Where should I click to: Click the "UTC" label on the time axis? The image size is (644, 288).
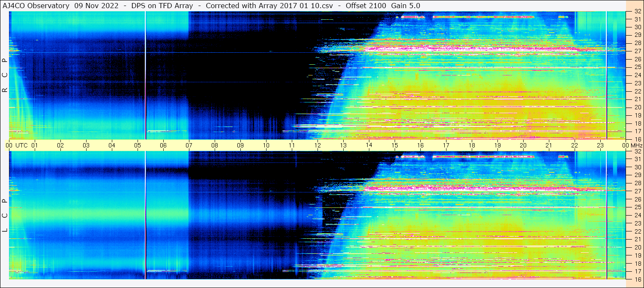21,145
